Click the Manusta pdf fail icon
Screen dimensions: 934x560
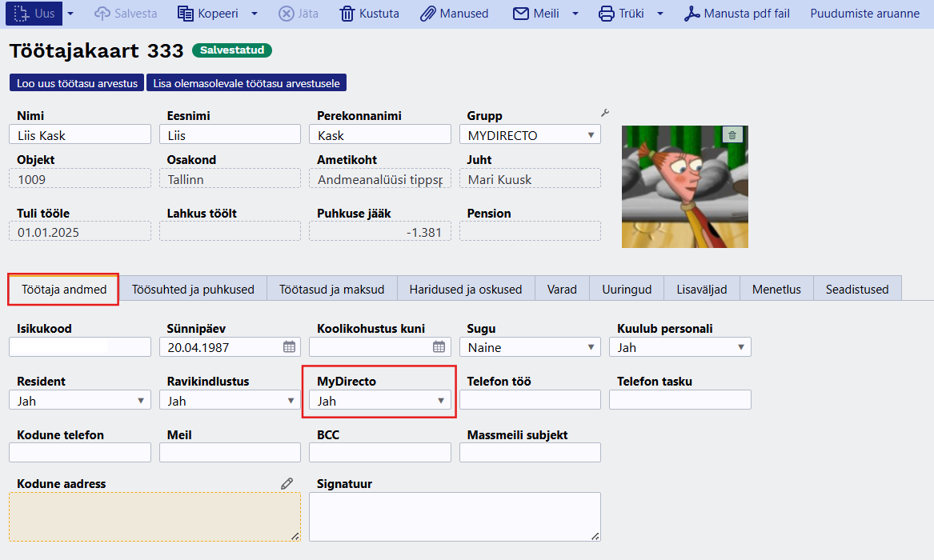point(691,14)
